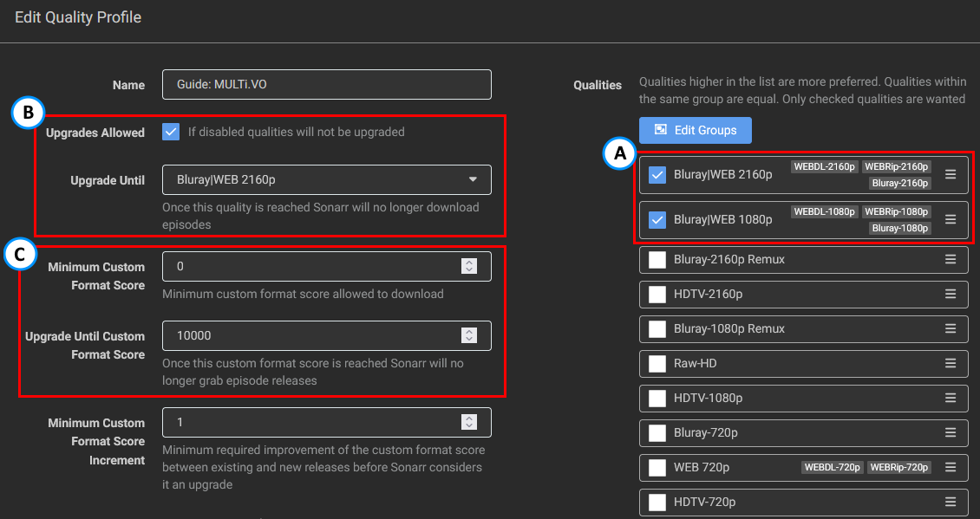
Task: Click reorder handle on Raw-HD row
Action: point(951,363)
